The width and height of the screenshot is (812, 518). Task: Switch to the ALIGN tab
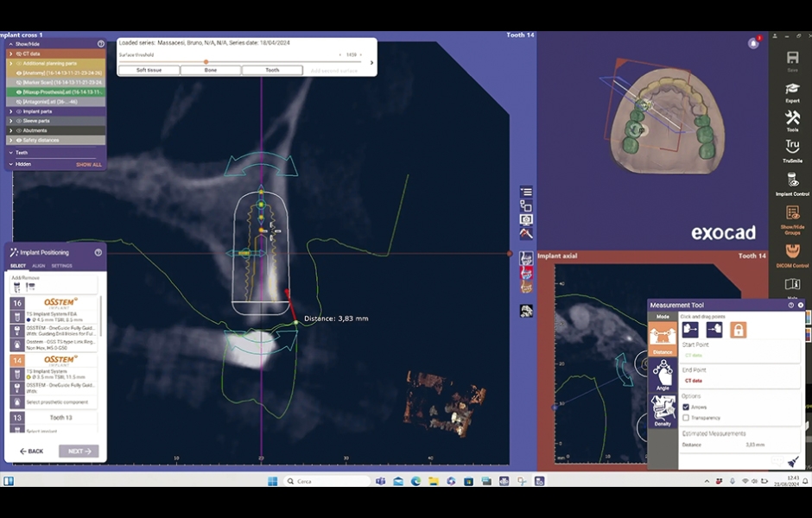click(x=39, y=266)
